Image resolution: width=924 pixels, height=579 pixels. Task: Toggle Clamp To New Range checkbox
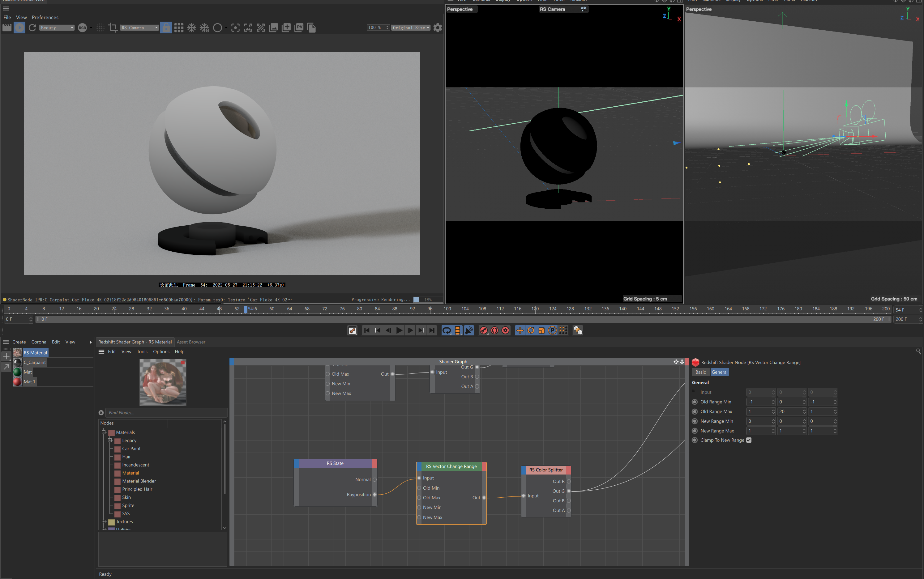pos(749,441)
